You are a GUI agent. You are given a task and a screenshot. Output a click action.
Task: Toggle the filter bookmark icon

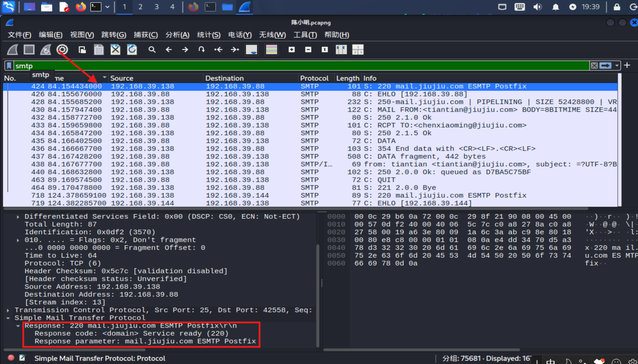click(x=9, y=65)
